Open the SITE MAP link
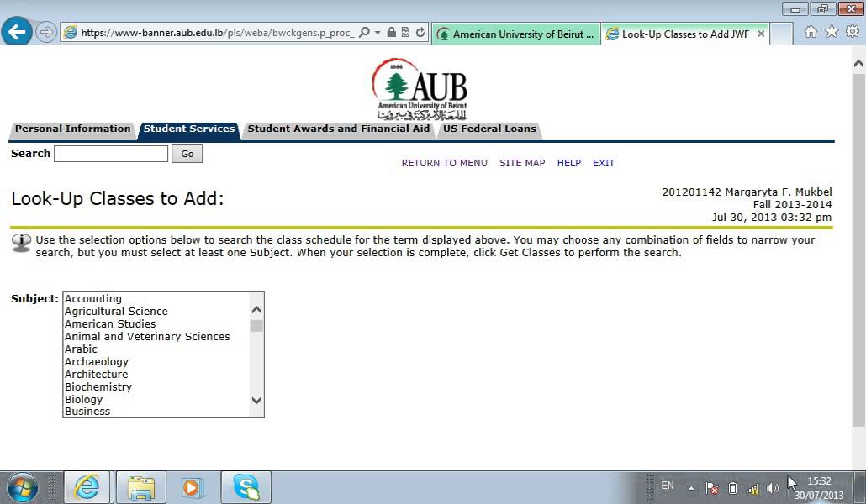Screen dimensions: 866x504 click(x=522, y=163)
